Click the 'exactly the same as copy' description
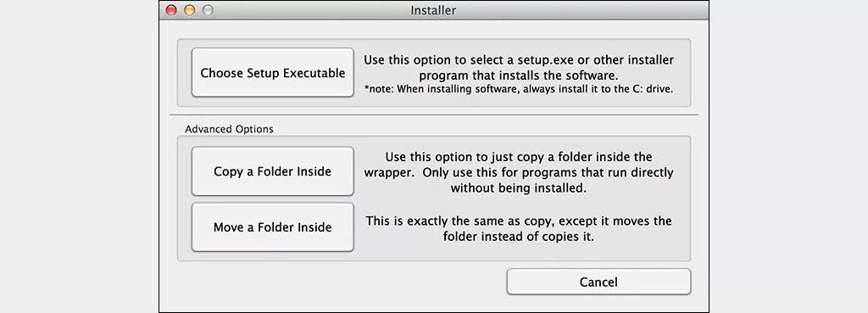 [519, 228]
